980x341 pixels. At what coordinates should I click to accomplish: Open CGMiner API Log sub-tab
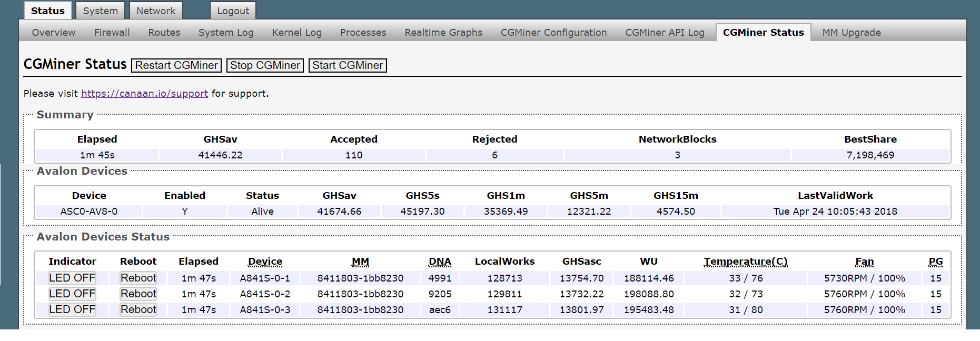[665, 33]
